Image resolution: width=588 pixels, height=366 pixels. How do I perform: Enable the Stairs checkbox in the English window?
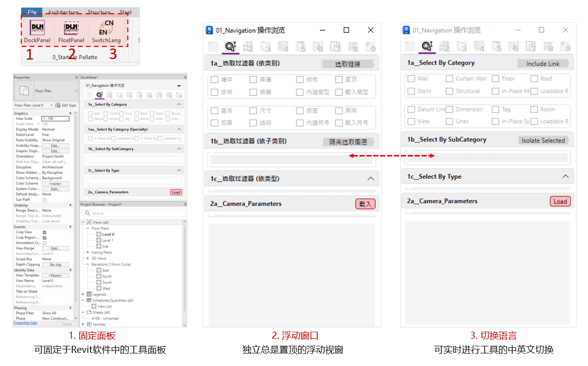(x=411, y=91)
